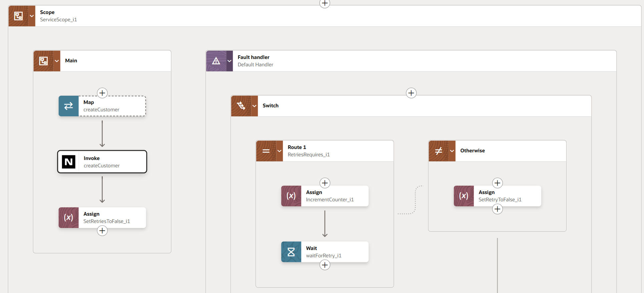Add action below waitForRetry_i1 wait
The image size is (644, 293).
tap(325, 265)
